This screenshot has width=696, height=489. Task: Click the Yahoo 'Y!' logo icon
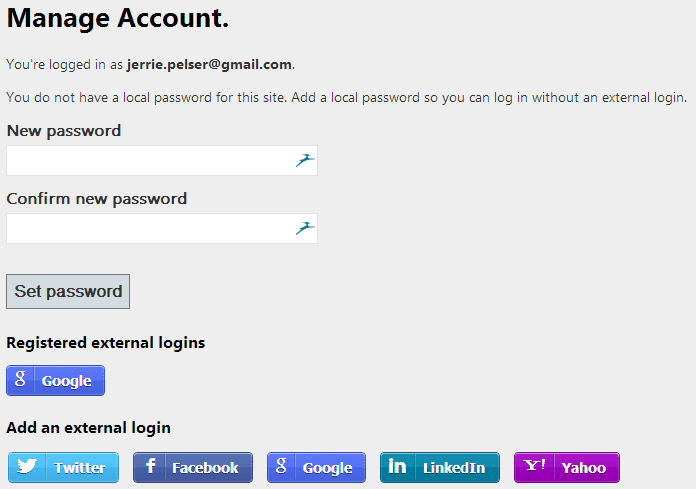pyautogui.click(x=535, y=467)
